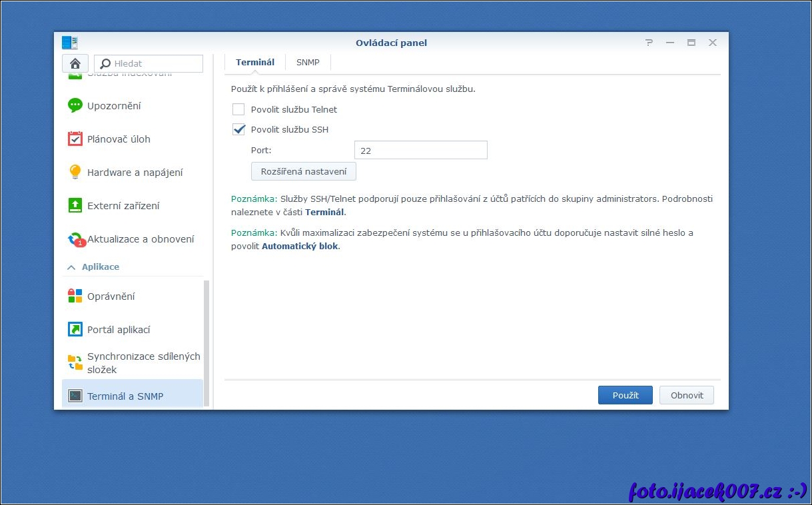The image size is (812, 505).
Task: Follow the Automatický blok link
Action: coord(300,247)
